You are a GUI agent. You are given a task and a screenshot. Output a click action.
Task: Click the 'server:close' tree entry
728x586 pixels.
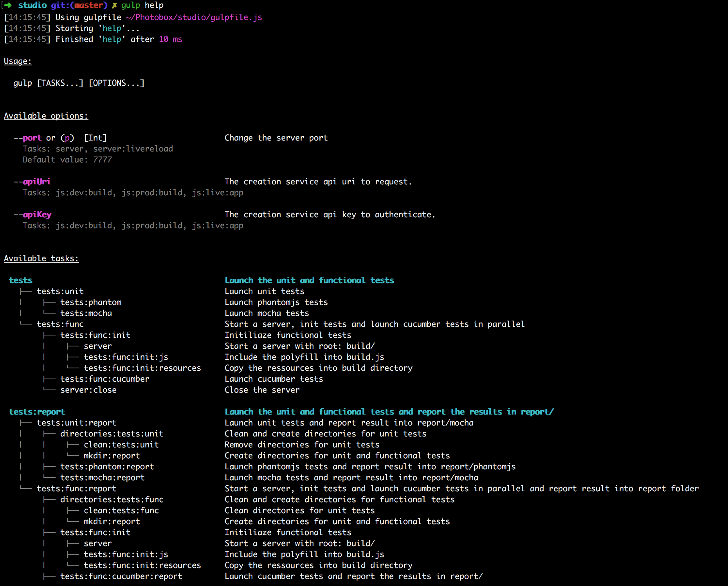pos(88,390)
